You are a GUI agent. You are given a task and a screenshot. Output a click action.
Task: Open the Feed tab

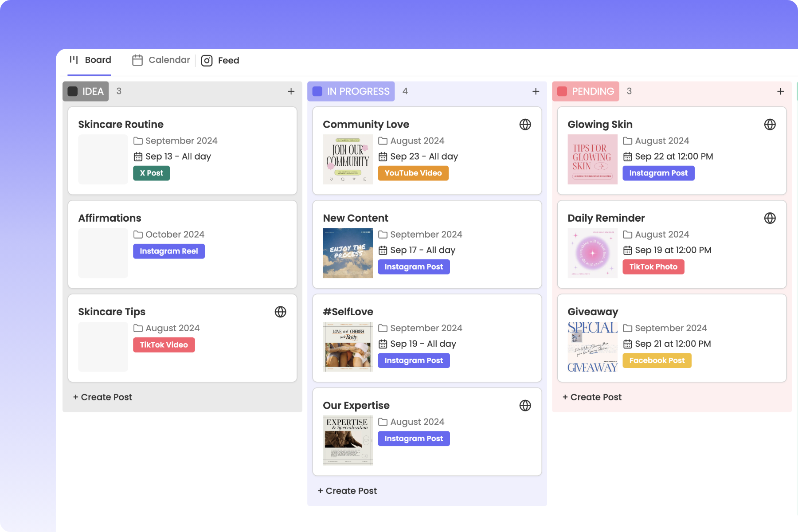coord(228,60)
